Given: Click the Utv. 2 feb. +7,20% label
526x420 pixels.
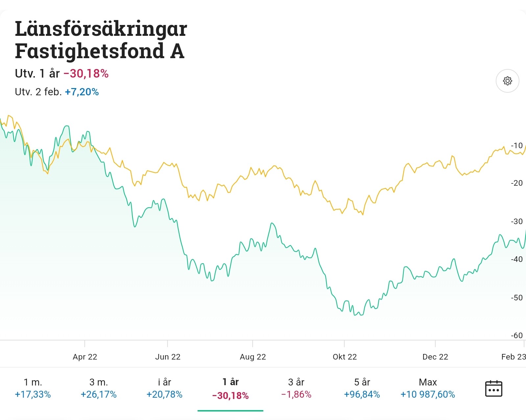Looking at the screenshot, I should coord(57,92).
